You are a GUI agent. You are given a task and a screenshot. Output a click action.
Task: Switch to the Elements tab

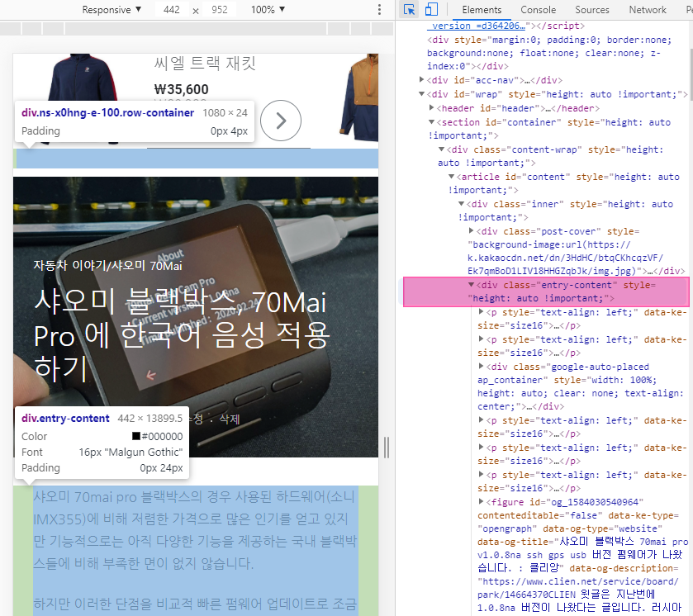[x=482, y=10]
